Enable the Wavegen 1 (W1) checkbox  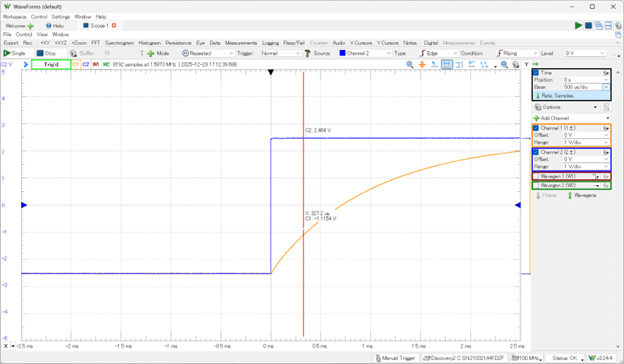point(536,176)
